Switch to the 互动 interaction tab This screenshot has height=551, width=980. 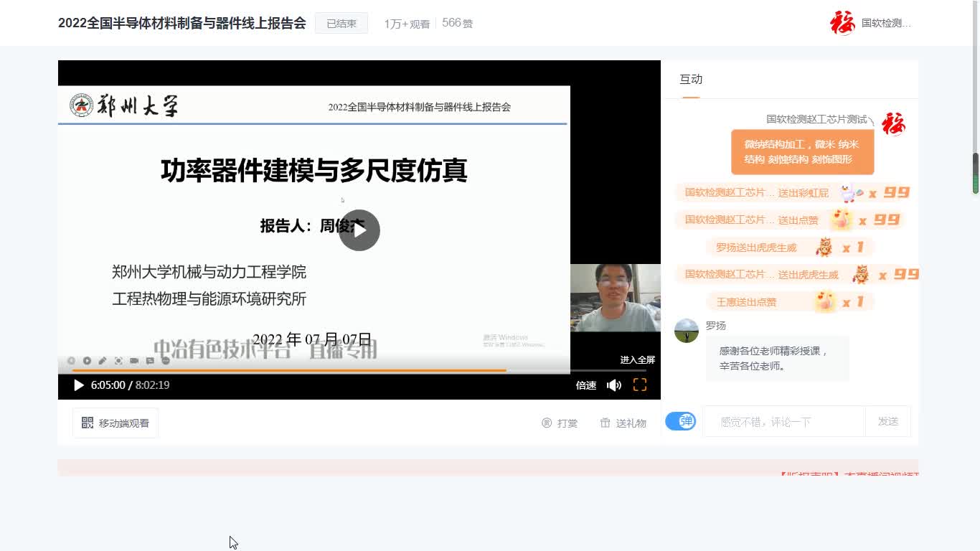pos(690,79)
